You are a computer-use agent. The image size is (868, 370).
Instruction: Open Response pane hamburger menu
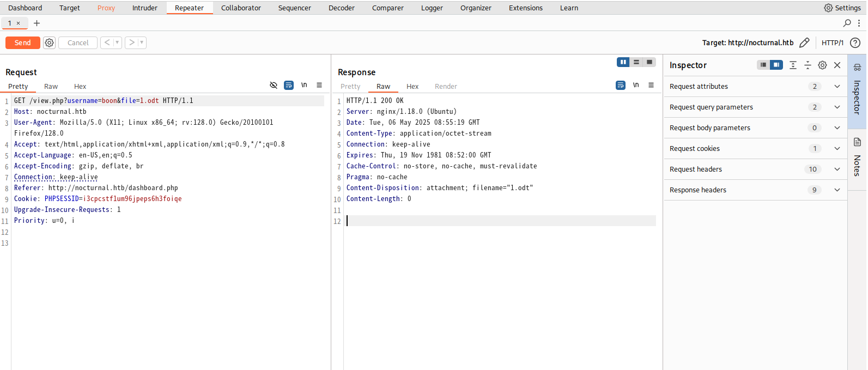(x=651, y=85)
